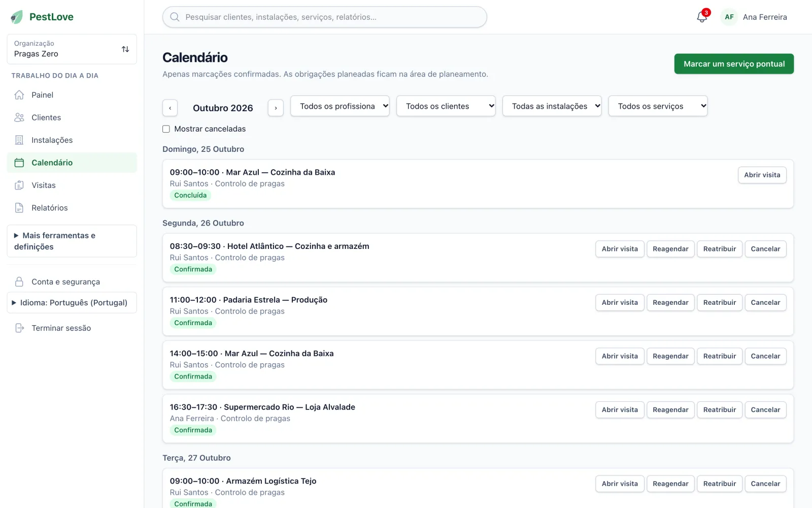Open Todas as instalações dropdown
This screenshot has height=508, width=812.
pos(552,106)
